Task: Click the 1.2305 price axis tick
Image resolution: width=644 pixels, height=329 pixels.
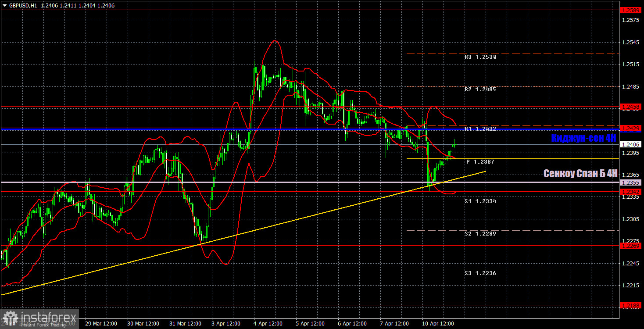Action: click(x=630, y=219)
